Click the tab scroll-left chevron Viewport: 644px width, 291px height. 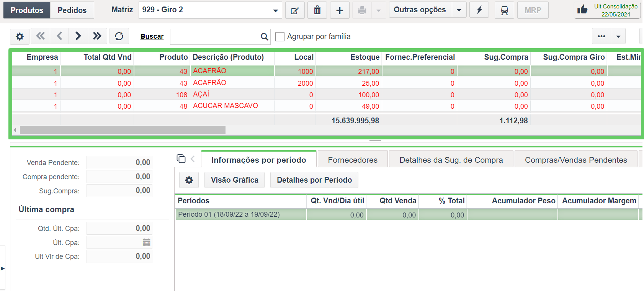193,159
